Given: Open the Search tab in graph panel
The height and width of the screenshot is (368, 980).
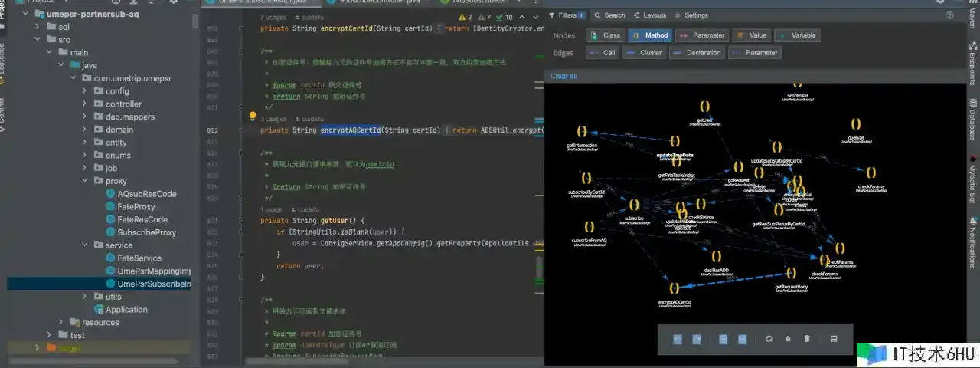Looking at the screenshot, I should pyautogui.click(x=609, y=15).
